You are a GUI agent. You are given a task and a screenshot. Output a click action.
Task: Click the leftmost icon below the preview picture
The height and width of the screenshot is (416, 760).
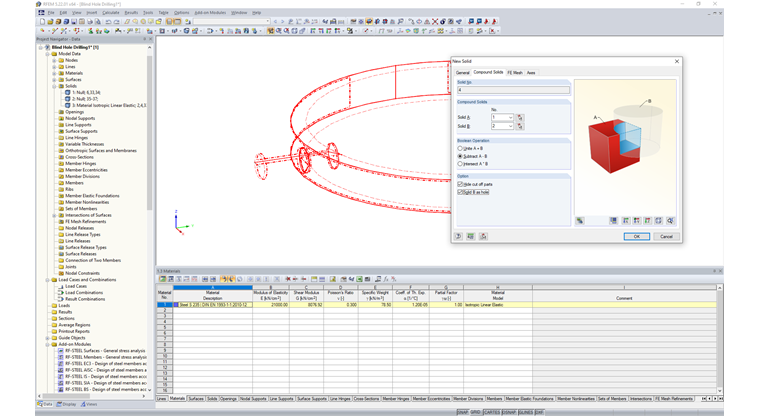(580, 221)
